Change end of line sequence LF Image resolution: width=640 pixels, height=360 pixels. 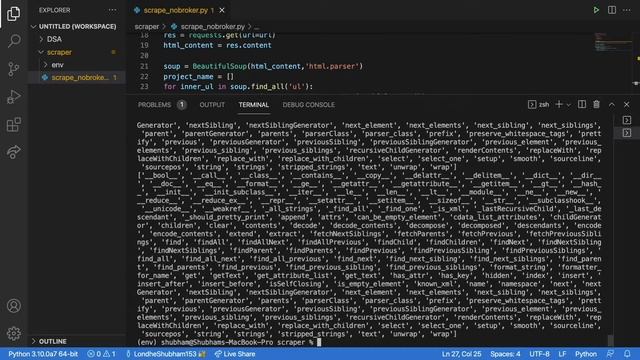click(x=562, y=354)
